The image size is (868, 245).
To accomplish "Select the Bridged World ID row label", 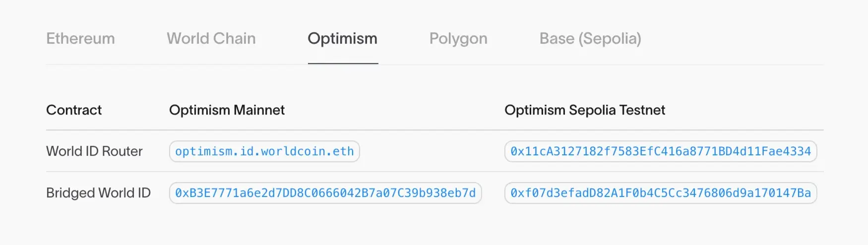I will (x=98, y=193).
